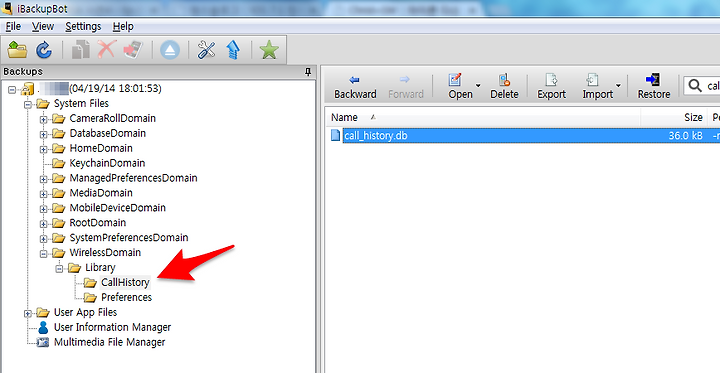Screen dimensions: 720x373
Task: Open the Help menu
Action: point(123,27)
